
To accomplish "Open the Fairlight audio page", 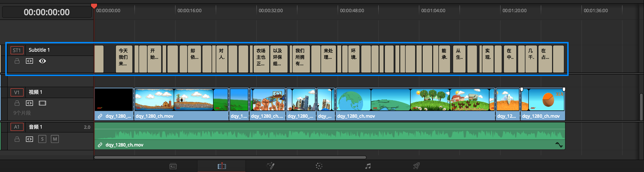I will [x=368, y=166].
